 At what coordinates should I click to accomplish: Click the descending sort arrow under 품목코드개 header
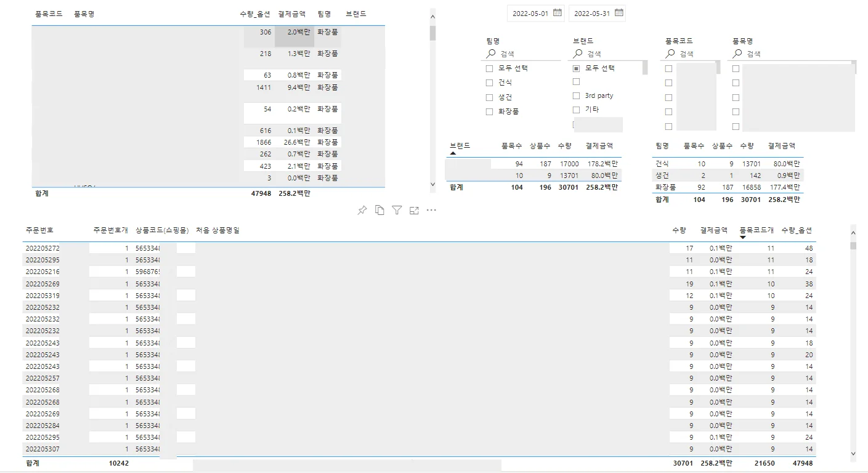(x=743, y=238)
